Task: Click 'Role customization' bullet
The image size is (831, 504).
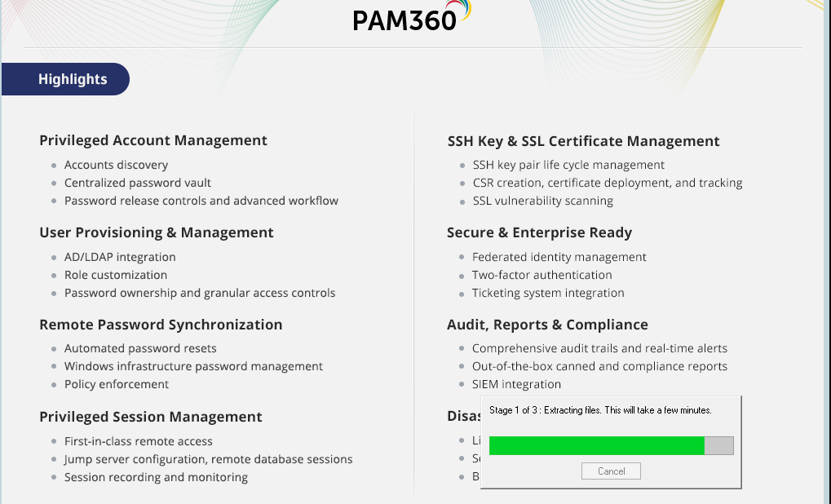Action: tap(116, 275)
